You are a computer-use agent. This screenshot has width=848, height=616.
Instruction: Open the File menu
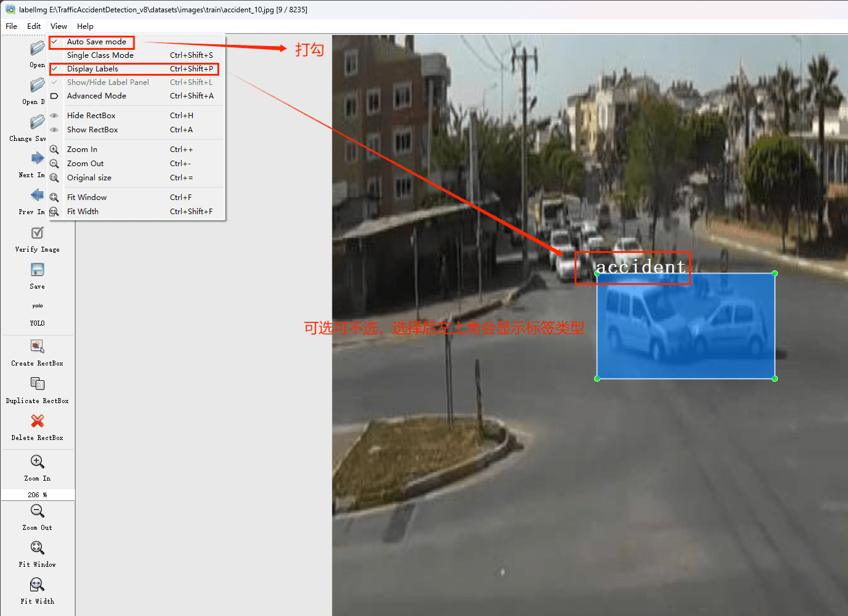11,26
